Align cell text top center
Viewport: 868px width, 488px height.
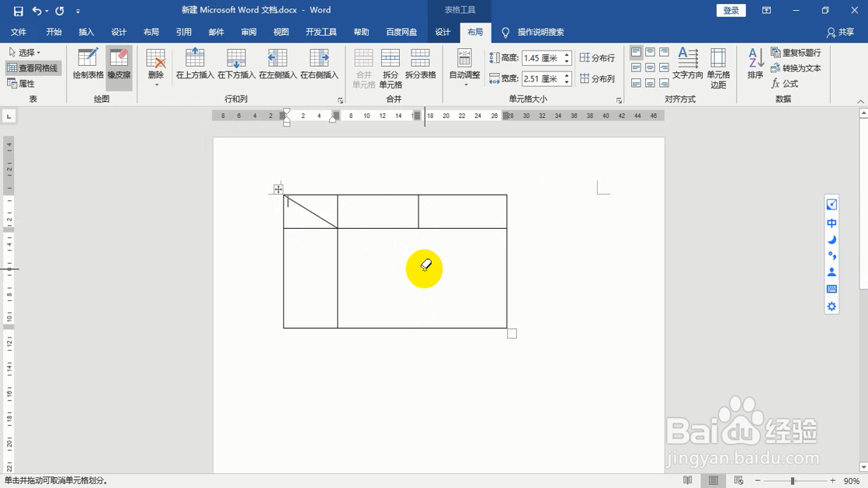click(x=650, y=53)
